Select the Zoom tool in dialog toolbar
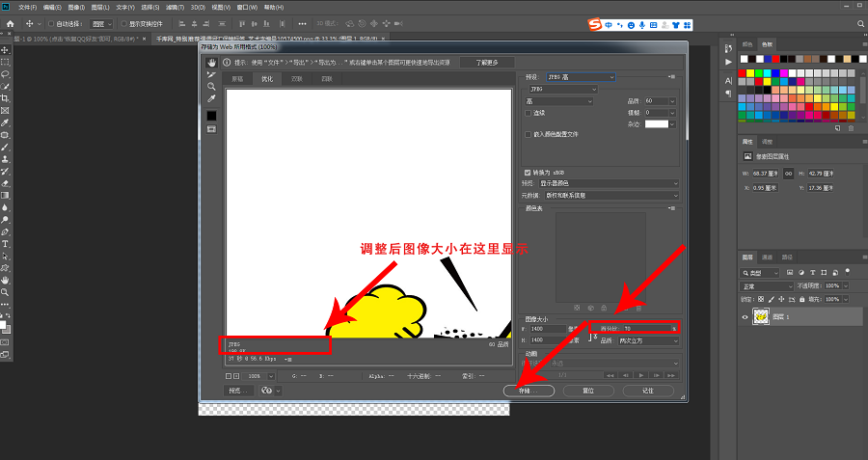868x460 pixels. (211, 86)
